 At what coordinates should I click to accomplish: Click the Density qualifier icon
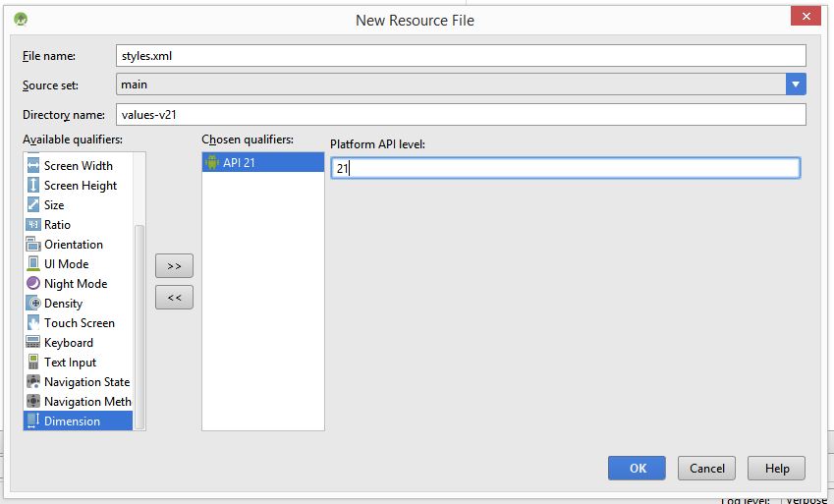33,304
